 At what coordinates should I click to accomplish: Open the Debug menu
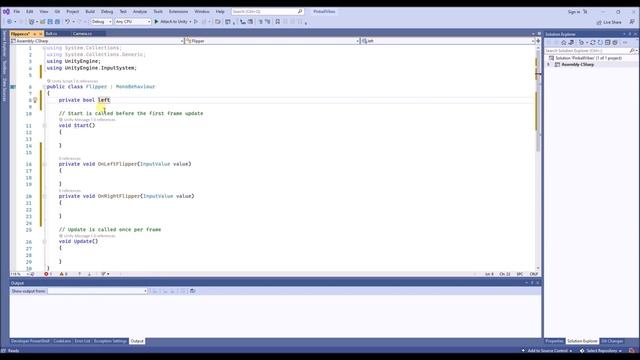click(107, 11)
